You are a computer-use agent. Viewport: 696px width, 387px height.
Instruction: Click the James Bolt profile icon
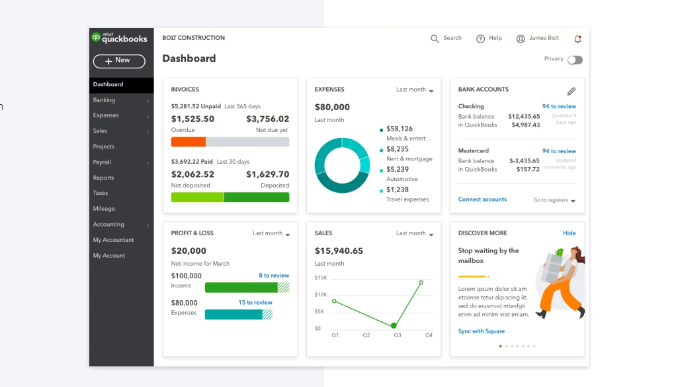tap(520, 39)
